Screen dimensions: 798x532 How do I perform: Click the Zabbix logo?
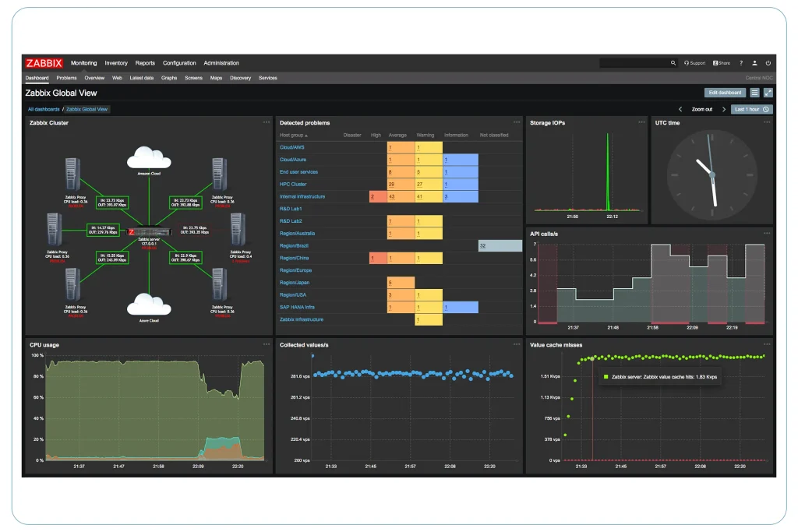44,63
